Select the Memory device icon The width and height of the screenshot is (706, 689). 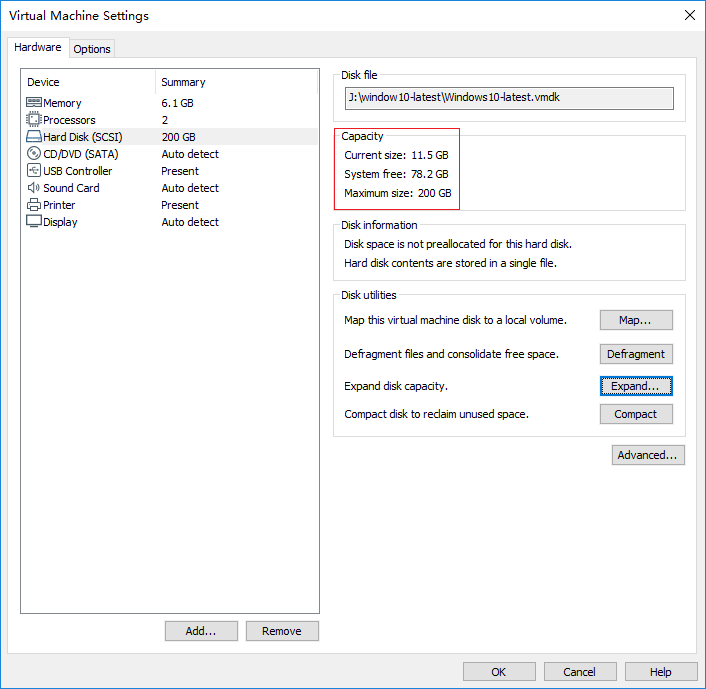[x=34, y=103]
